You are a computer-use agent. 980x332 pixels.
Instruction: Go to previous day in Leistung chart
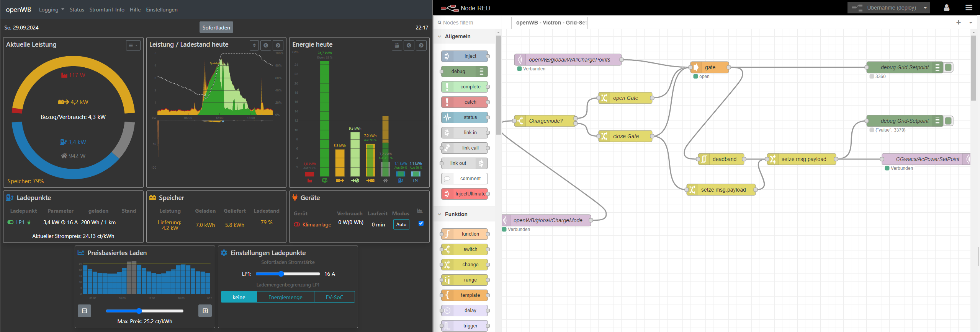tap(266, 46)
